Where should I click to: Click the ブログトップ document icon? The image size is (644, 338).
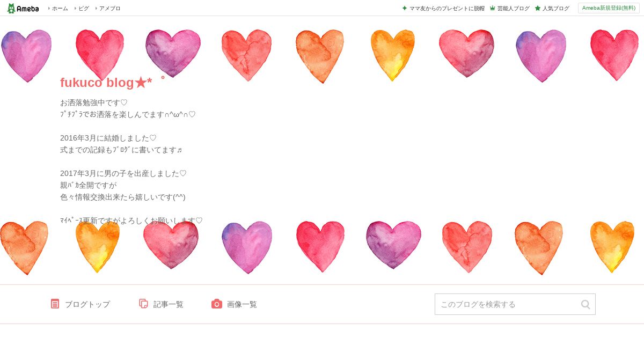(55, 304)
